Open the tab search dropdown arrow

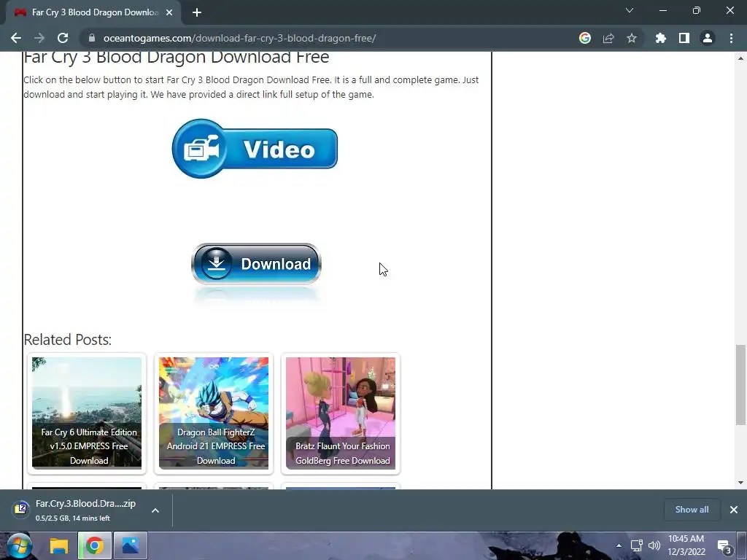(x=630, y=10)
